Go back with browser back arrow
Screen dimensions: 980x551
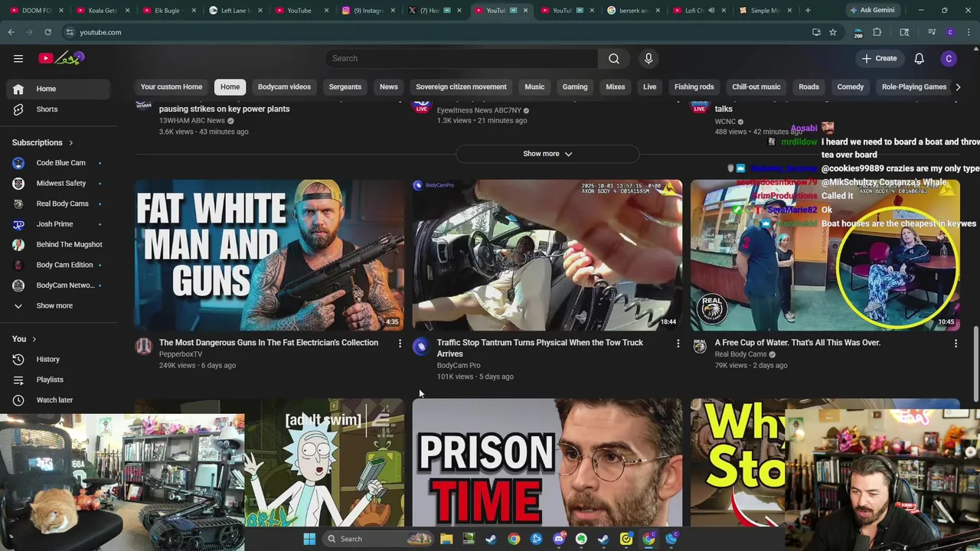(x=11, y=32)
